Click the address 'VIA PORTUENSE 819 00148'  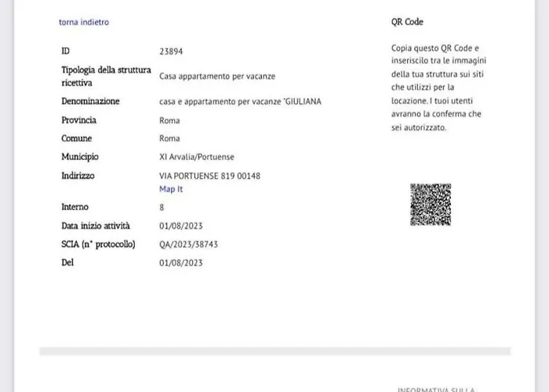pyautogui.click(x=209, y=176)
